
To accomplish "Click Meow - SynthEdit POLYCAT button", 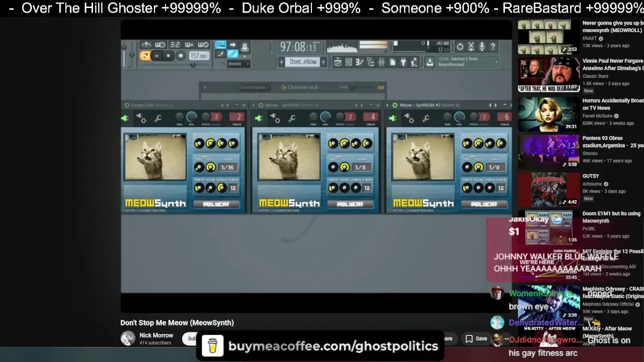I will [350, 204].
